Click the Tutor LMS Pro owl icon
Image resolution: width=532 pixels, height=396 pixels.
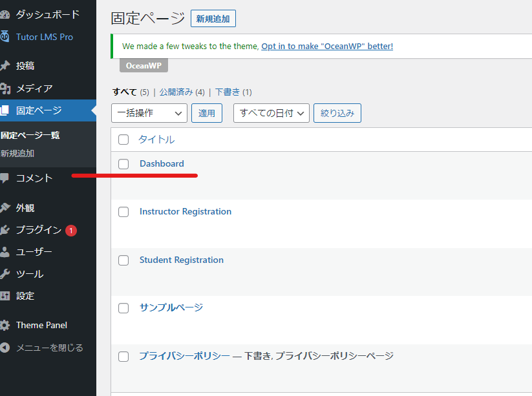(x=5, y=37)
